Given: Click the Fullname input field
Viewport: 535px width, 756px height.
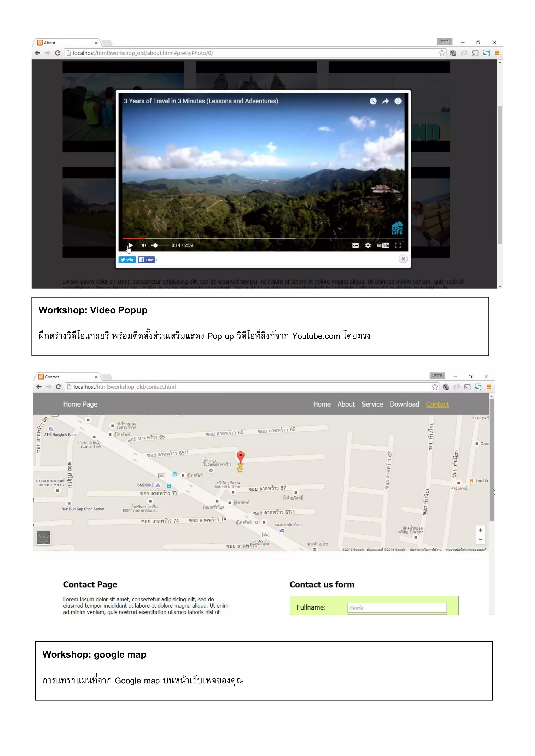Looking at the screenshot, I should pos(397,607).
